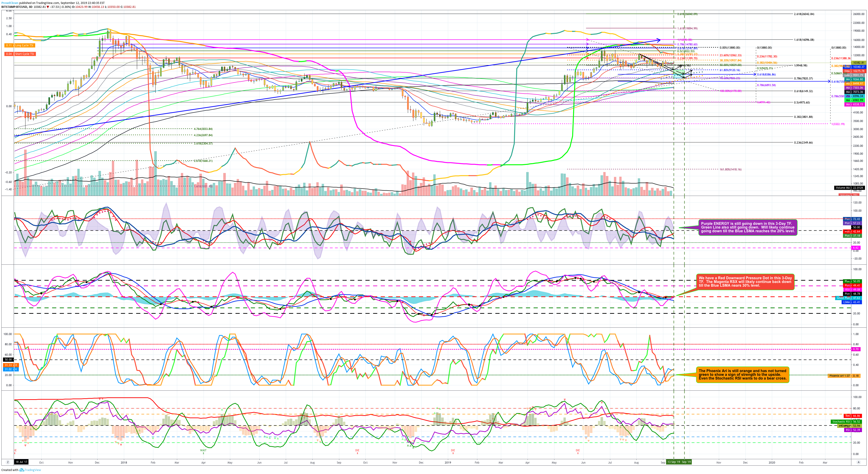The width and height of the screenshot is (868, 474).
Task: Click the orange Phoenix Ari annotation note
Action: tap(743, 375)
